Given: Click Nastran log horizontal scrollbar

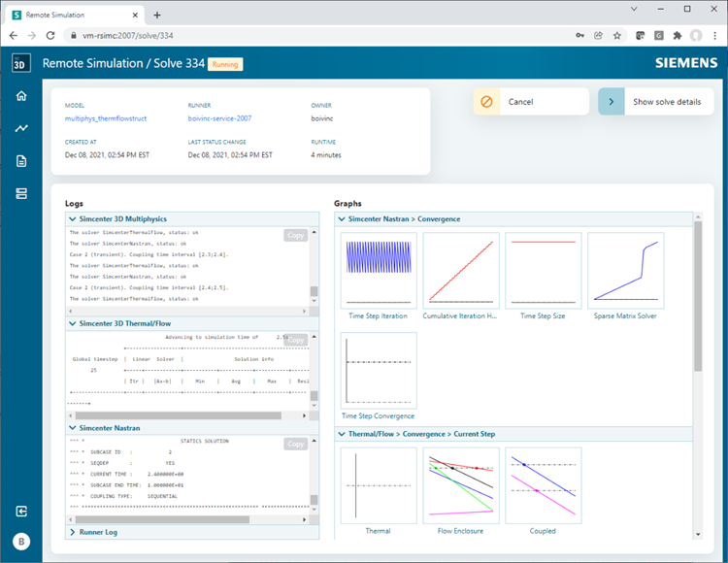Looking at the screenshot, I should point(162,519).
